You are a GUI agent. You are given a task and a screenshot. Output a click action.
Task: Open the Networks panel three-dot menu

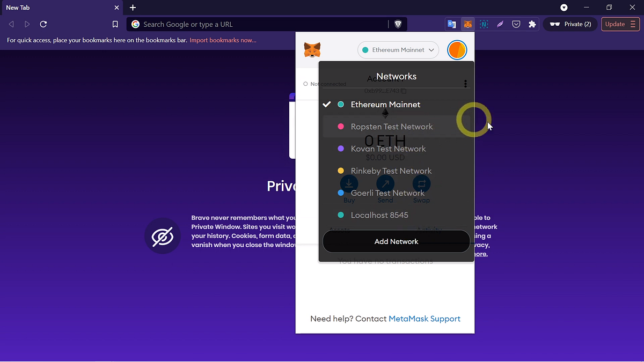465,84
